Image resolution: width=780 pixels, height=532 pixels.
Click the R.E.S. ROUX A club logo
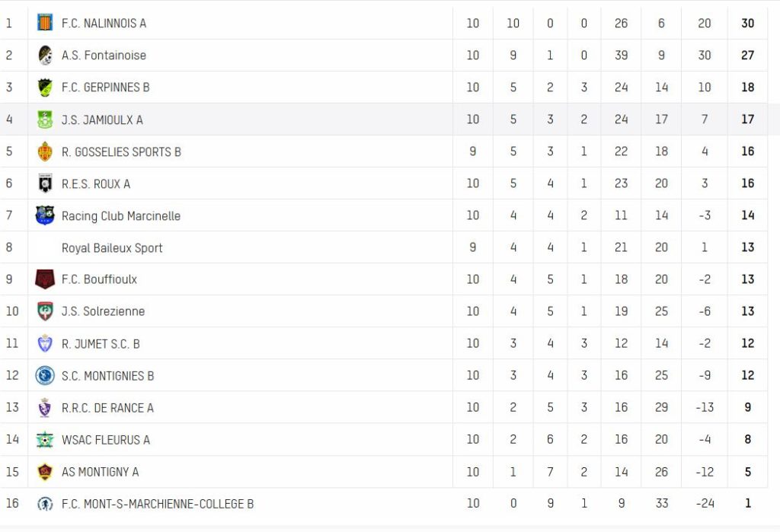click(x=45, y=183)
